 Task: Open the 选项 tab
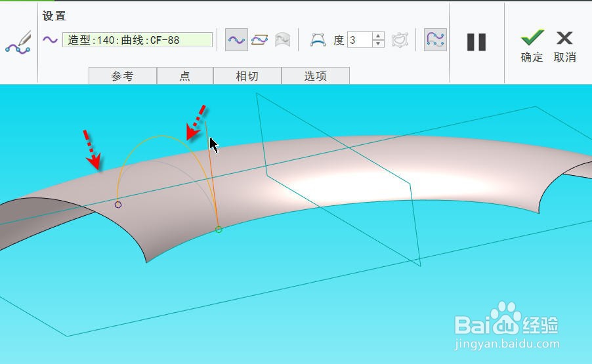tap(315, 76)
